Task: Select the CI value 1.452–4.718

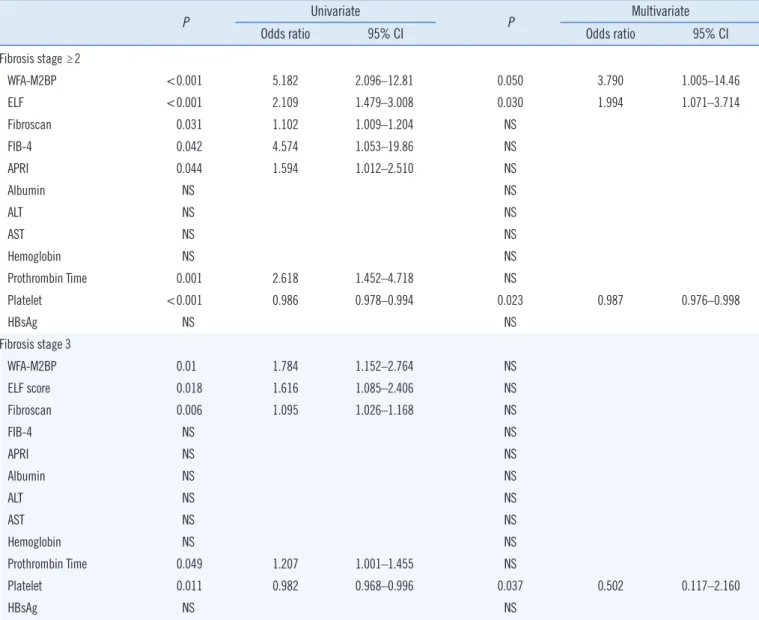Action: (384, 278)
